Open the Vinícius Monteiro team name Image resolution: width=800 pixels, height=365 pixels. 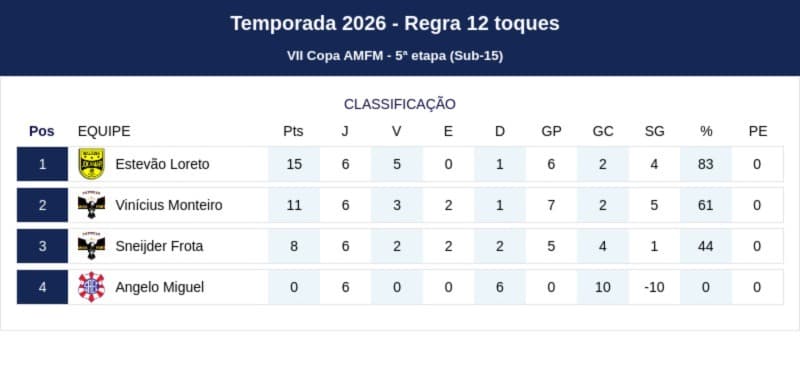coord(169,205)
